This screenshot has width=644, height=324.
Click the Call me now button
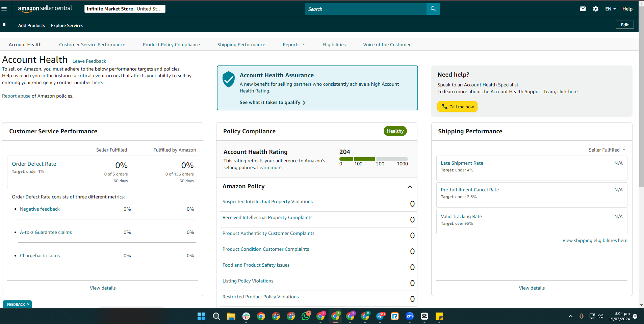coord(457,107)
